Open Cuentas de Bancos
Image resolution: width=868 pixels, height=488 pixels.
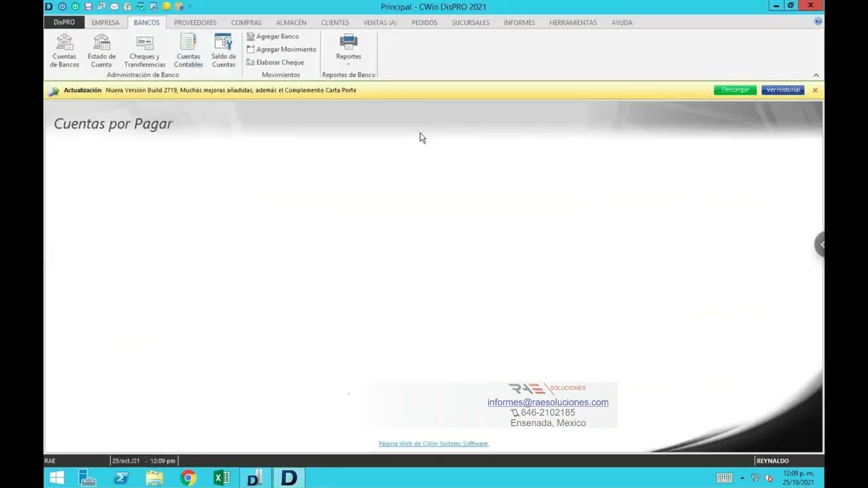pyautogui.click(x=64, y=51)
